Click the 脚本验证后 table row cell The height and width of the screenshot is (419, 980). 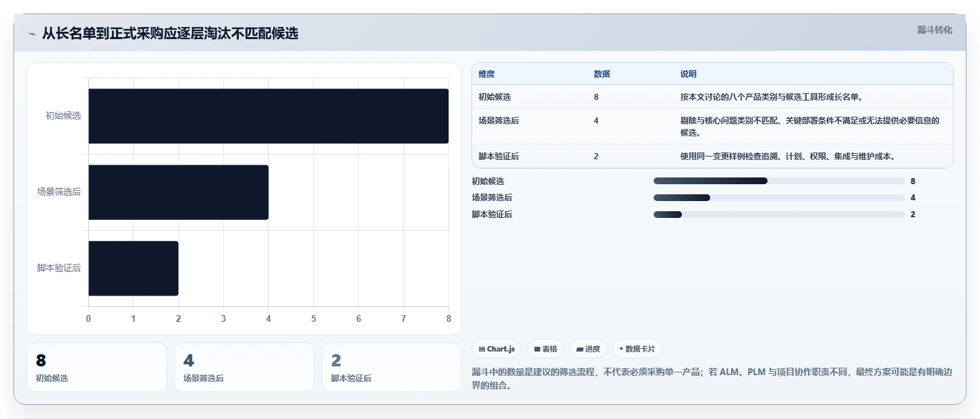pos(498,157)
